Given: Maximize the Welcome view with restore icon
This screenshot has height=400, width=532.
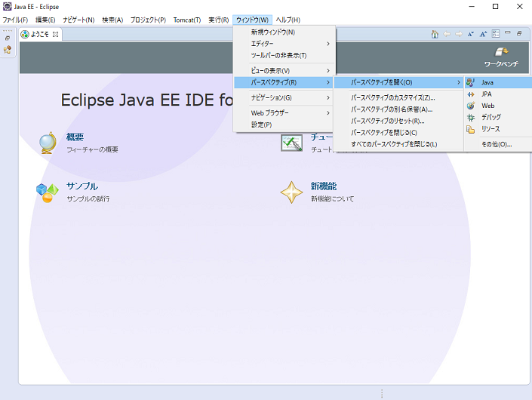Looking at the screenshot, I should (519, 33).
